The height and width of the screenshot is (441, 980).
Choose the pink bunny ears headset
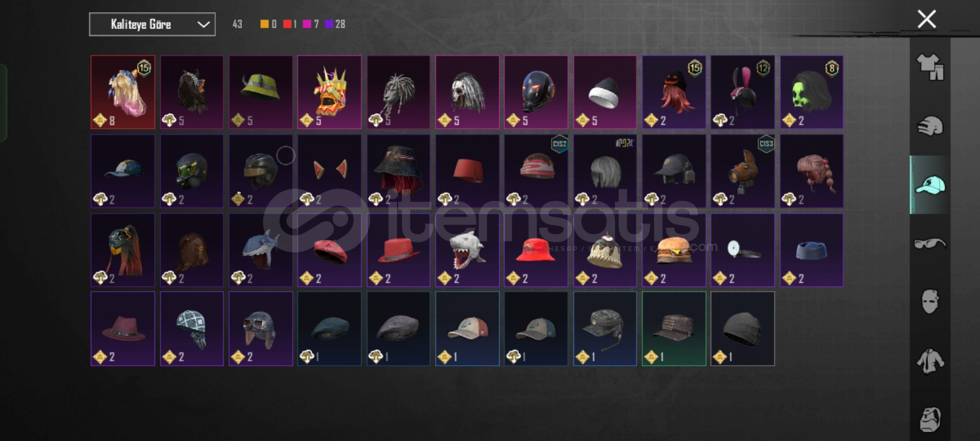(743, 92)
